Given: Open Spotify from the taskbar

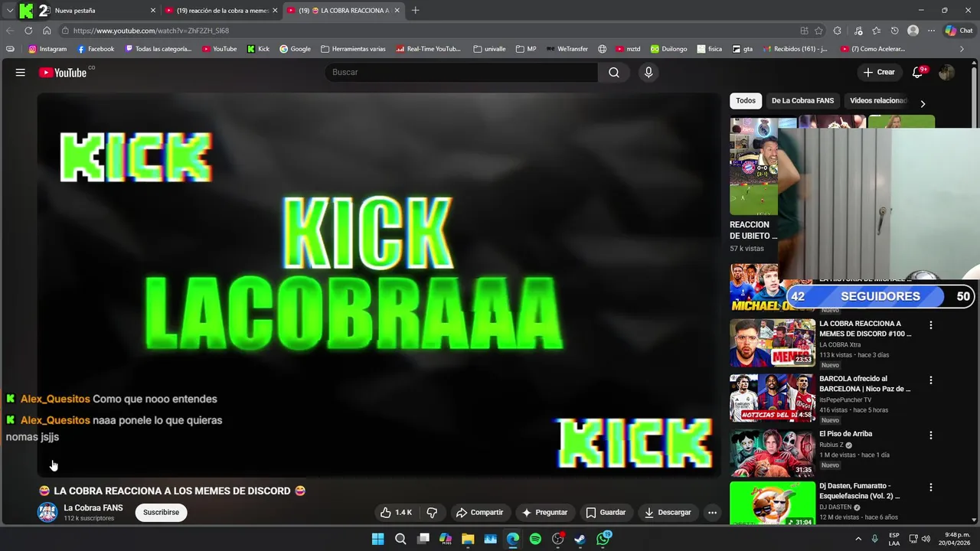Looking at the screenshot, I should tap(535, 539).
